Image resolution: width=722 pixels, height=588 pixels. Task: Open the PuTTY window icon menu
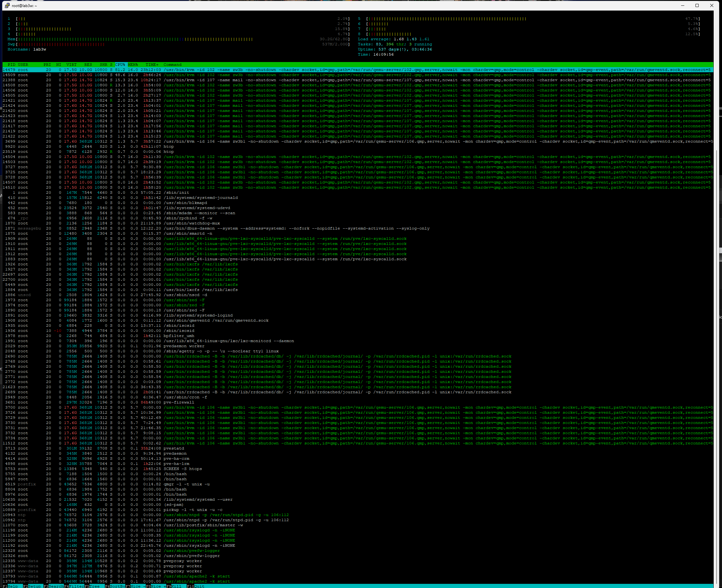pyautogui.click(x=7, y=5)
